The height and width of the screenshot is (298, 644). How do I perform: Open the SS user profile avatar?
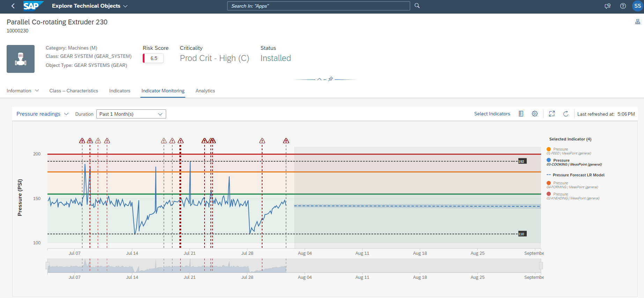click(x=637, y=6)
